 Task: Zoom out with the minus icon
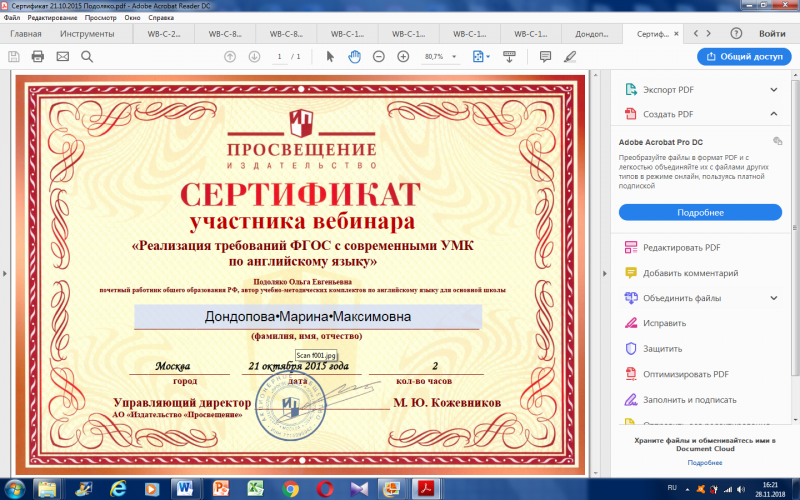379,56
